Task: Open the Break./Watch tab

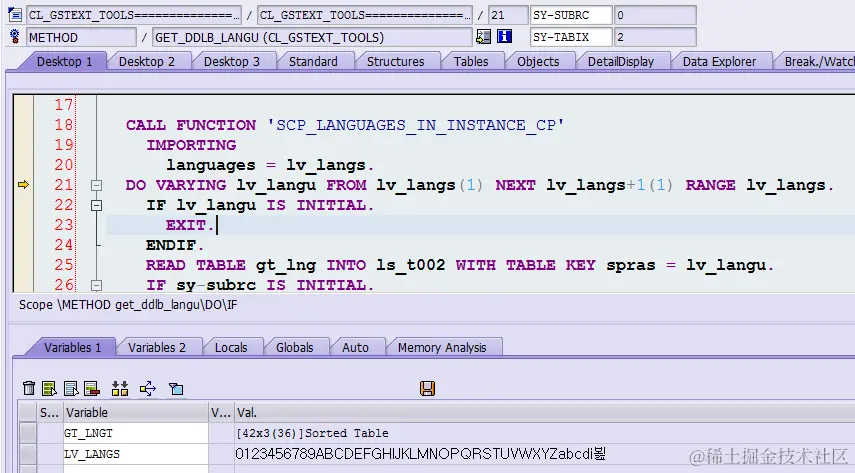Action: point(816,62)
